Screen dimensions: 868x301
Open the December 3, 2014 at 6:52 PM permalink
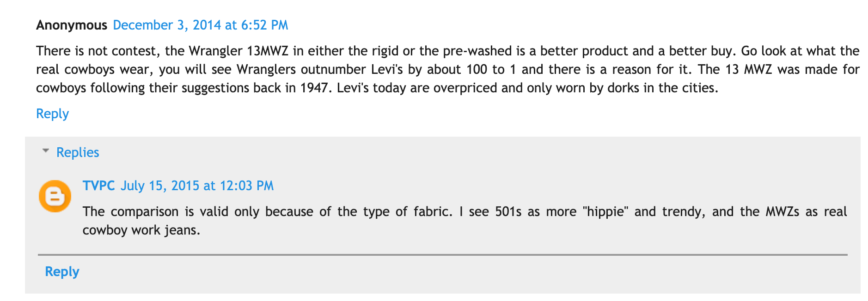[x=201, y=25]
